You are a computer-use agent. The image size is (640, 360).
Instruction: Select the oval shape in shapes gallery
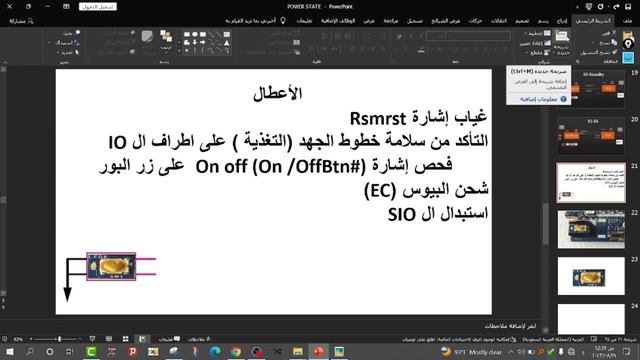click(x=195, y=34)
